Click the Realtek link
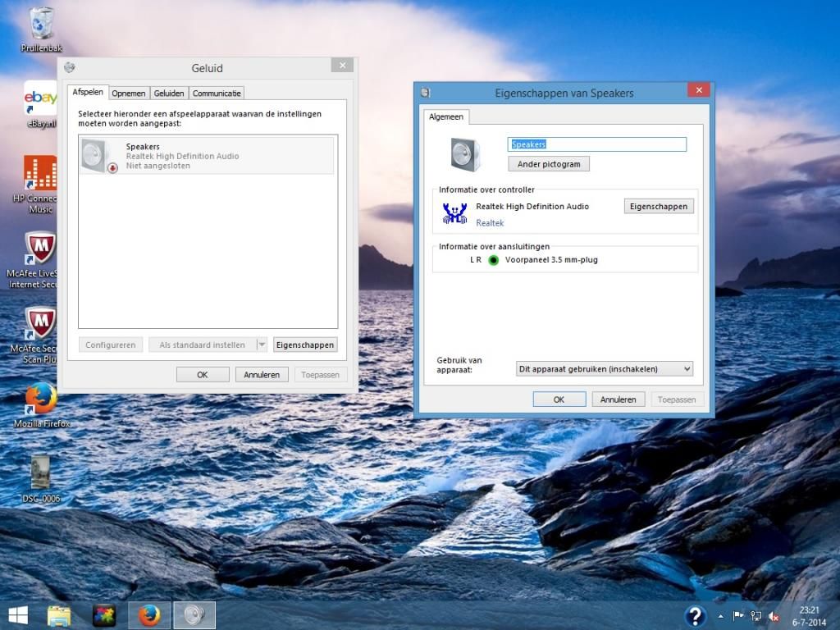The height and width of the screenshot is (630, 840). [x=490, y=223]
